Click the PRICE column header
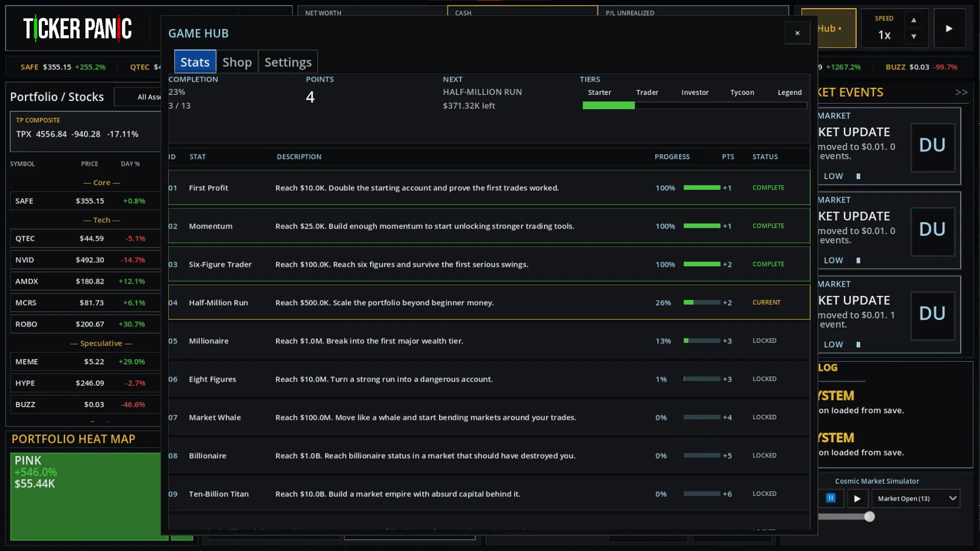The image size is (980, 551). tap(89, 164)
